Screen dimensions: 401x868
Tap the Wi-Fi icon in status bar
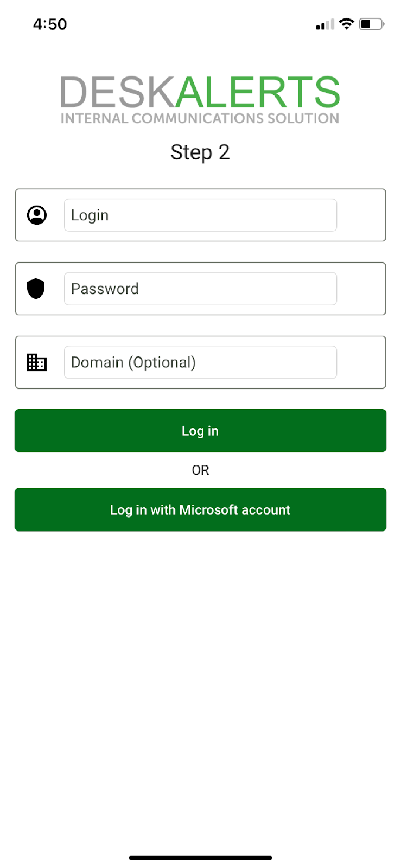[346, 24]
